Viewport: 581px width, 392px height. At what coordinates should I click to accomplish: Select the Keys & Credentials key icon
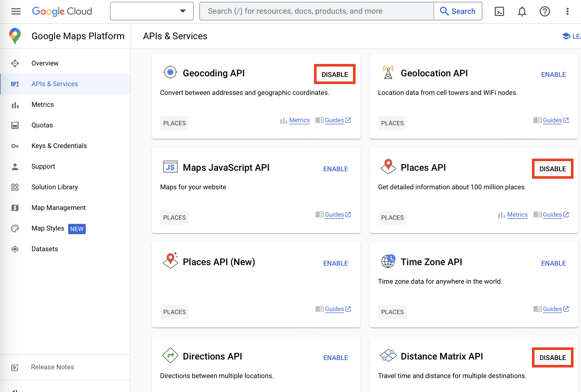[15, 146]
